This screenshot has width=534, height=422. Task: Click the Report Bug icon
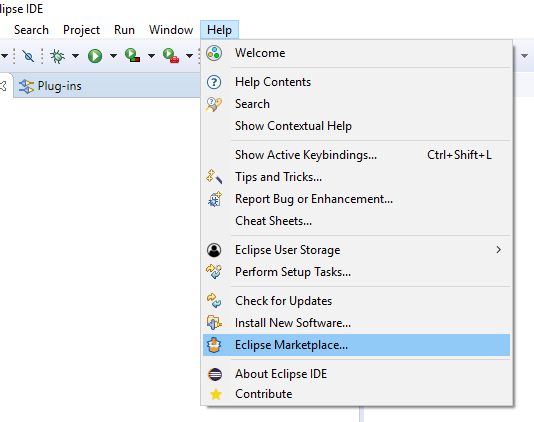click(215, 199)
